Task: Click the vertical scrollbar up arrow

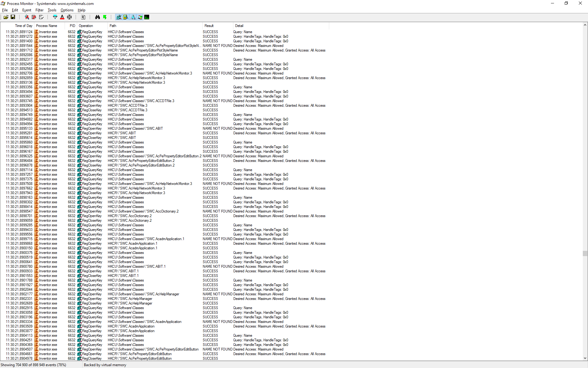Action: [x=585, y=25]
